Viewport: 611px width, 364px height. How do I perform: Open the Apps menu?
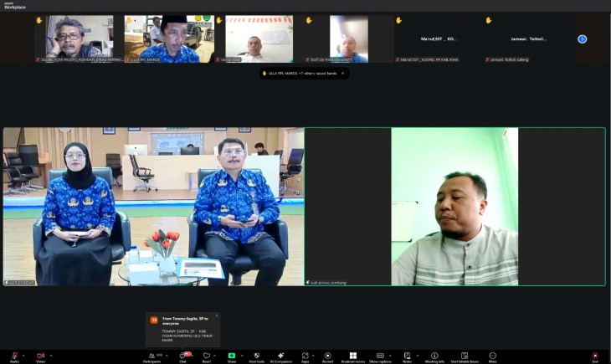(305, 356)
